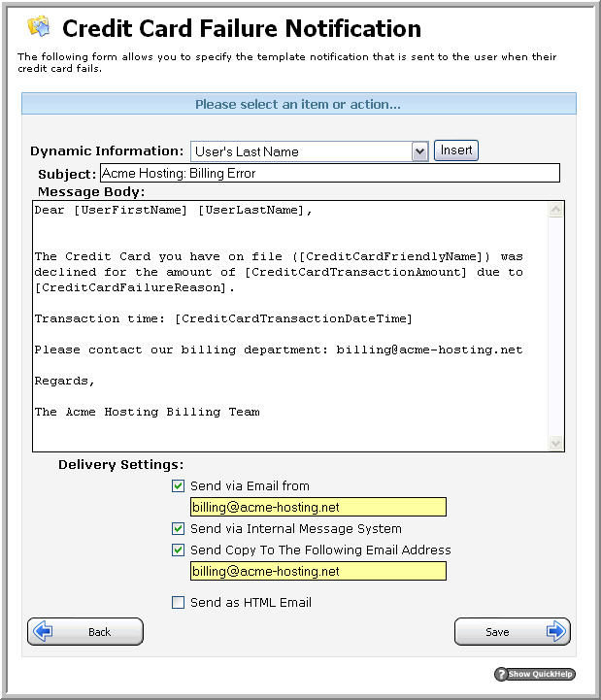This screenshot has height=700, width=601.
Task: Open the Dynamic Information dropdown
Action: [310, 151]
